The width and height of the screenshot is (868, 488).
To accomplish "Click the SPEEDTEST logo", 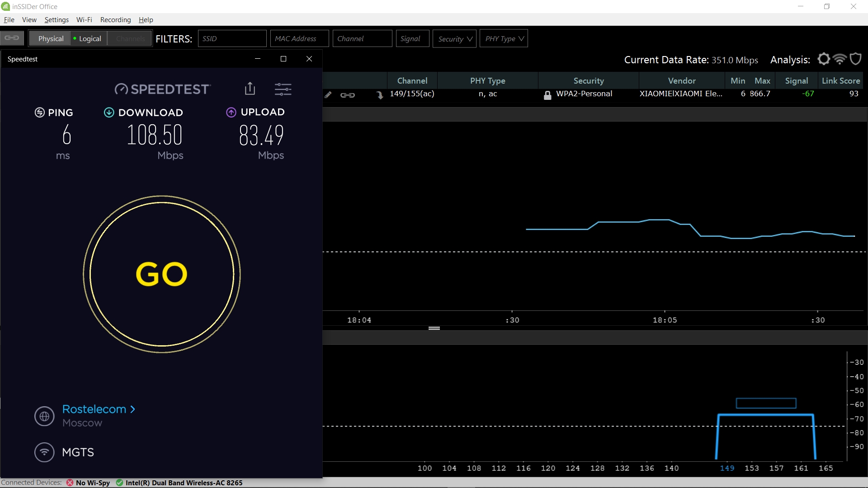I will pyautogui.click(x=162, y=89).
